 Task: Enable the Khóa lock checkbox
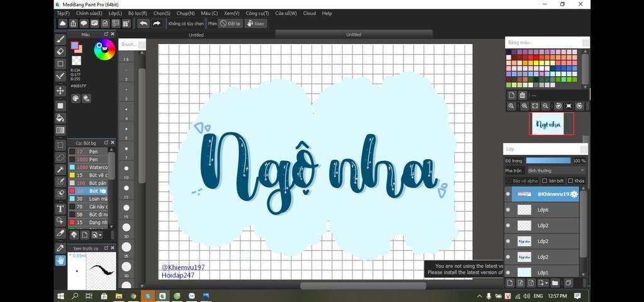coord(570,181)
